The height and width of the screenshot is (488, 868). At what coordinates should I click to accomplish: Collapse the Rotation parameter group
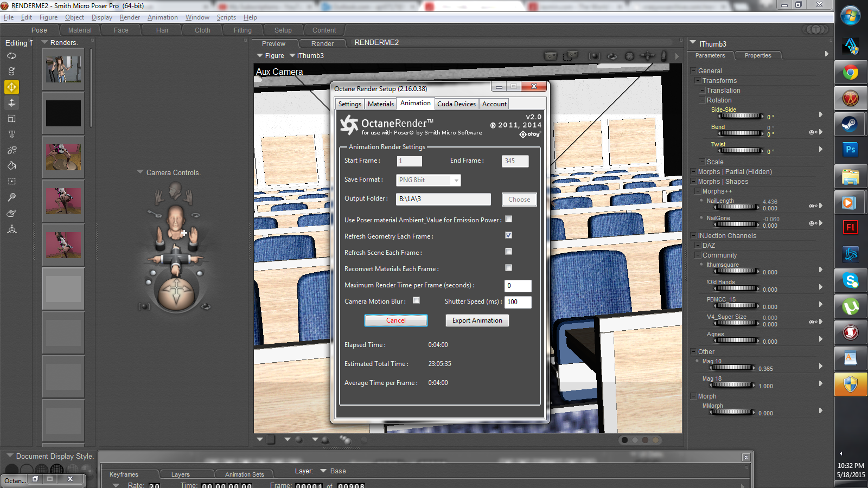[x=702, y=100]
